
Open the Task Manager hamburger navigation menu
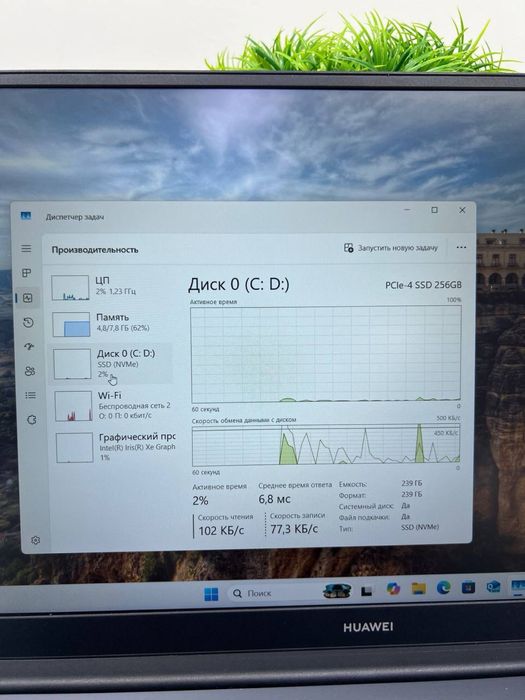[26, 248]
